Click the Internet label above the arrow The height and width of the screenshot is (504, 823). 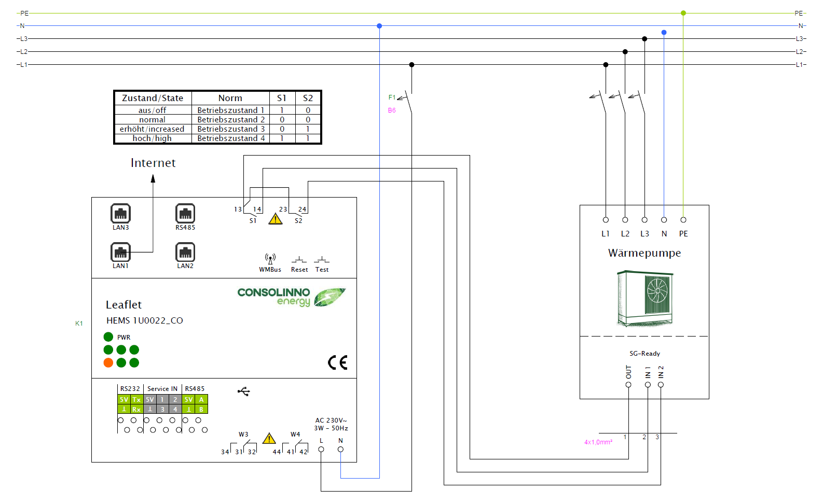pyautogui.click(x=153, y=163)
